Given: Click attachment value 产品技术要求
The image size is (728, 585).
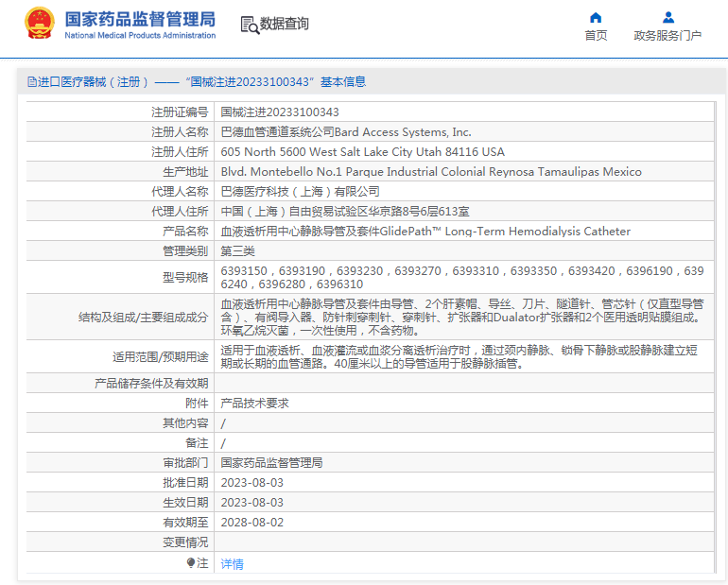Looking at the screenshot, I should tap(254, 404).
